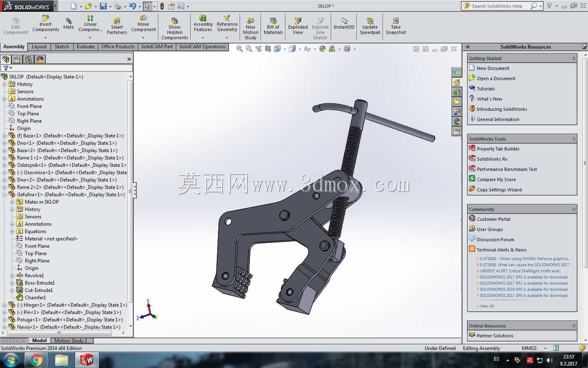Start a New Motion Study
Screen dimensions: 588x368
tap(250, 29)
